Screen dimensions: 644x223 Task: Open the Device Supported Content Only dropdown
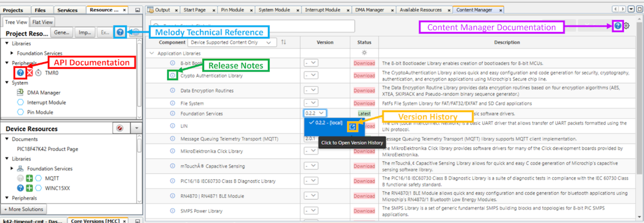(x=231, y=43)
